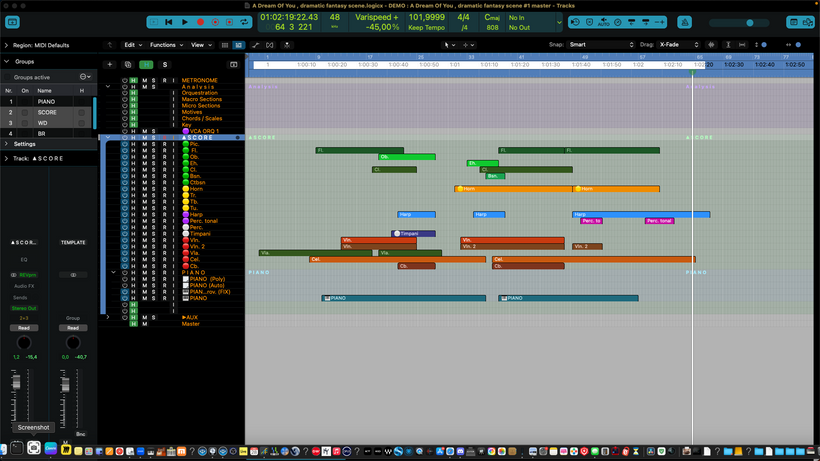Open the Drag mode X-Fade dropdown
This screenshot has height=461, width=820.
point(678,45)
